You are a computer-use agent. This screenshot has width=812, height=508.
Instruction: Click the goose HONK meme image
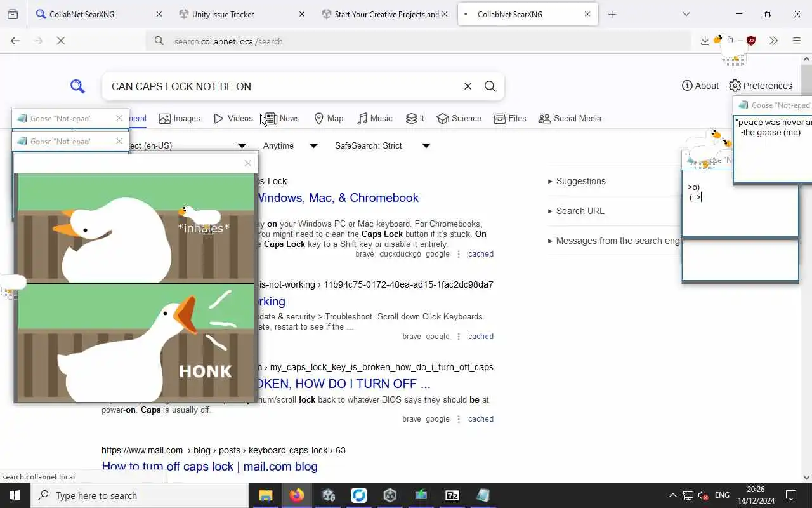tap(136, 288)
